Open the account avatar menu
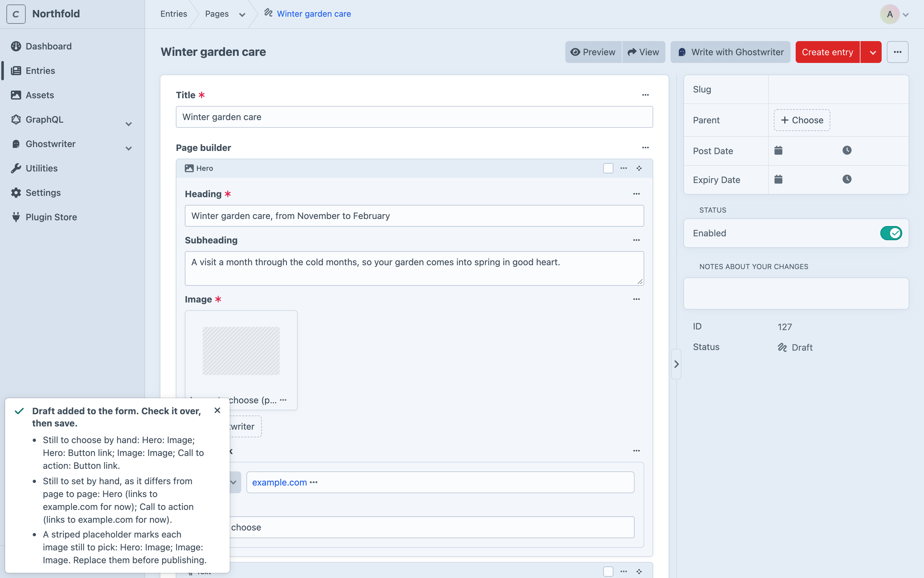The height and width of the screenshot is (578, 924). point(894,14)
